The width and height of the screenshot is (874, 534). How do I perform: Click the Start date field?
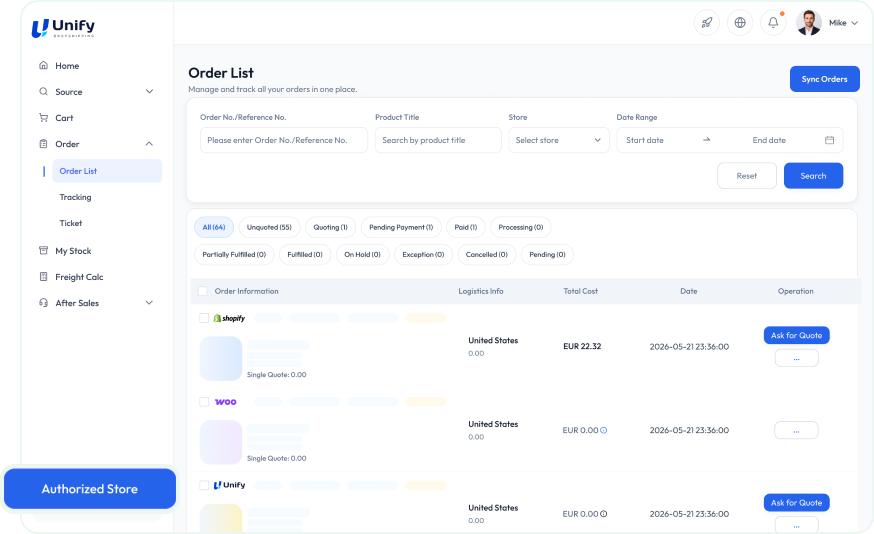click(645, 140)
